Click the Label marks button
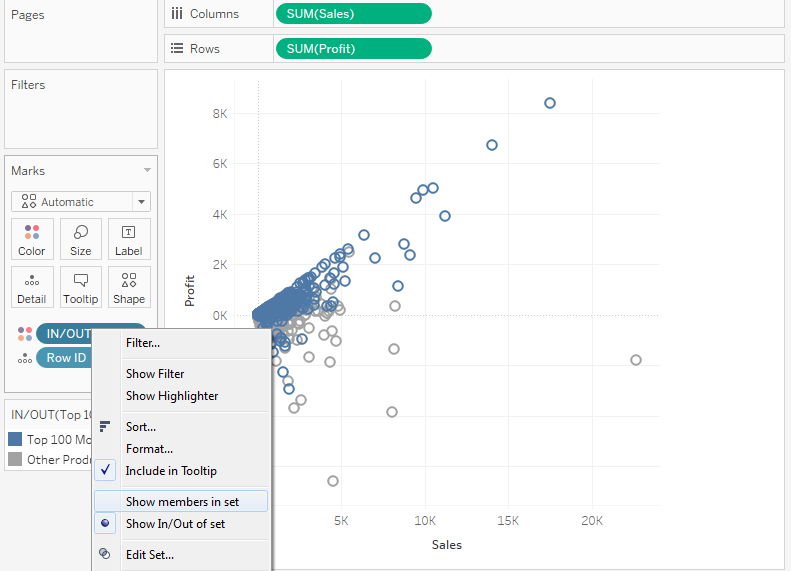This screenshot has width=791, height=571. pos(129,239)
